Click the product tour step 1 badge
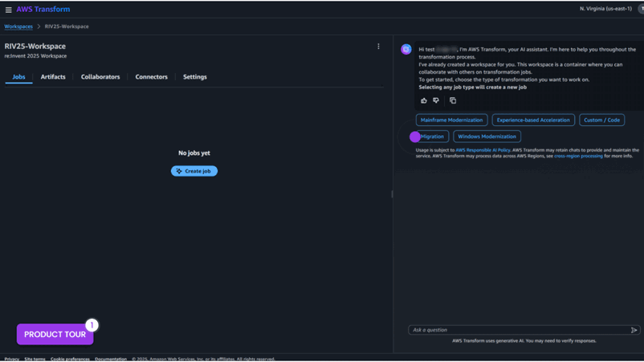The width and height of the screenshot is (644, 362). click(92, 325)
